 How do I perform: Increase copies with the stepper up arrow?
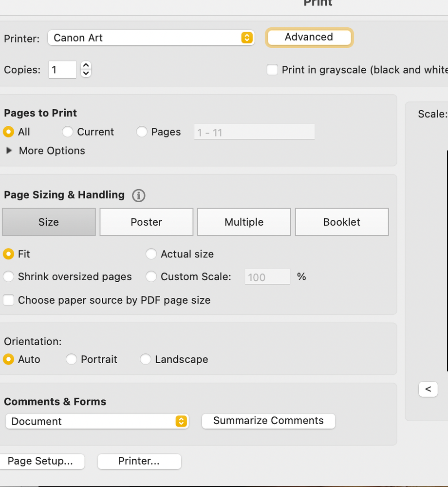86,65
